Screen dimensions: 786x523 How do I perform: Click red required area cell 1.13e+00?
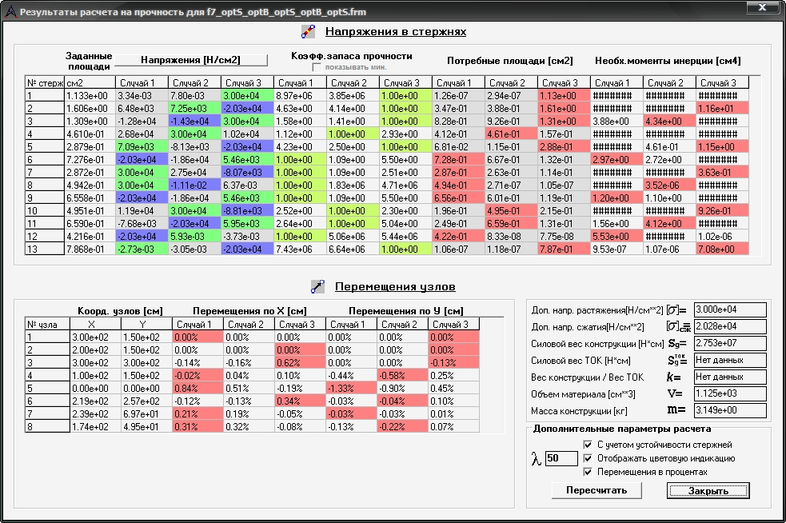tap(563, 95)
